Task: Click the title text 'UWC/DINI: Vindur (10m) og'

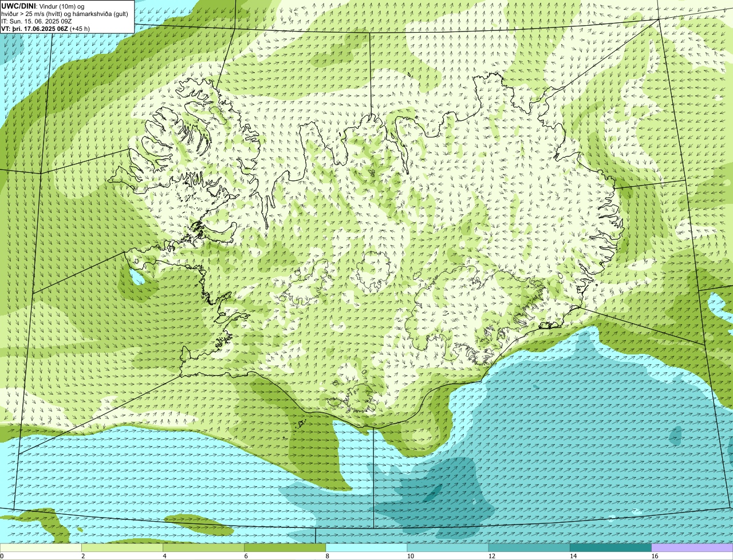Action: pyautogui.click(x=43, y=6)
